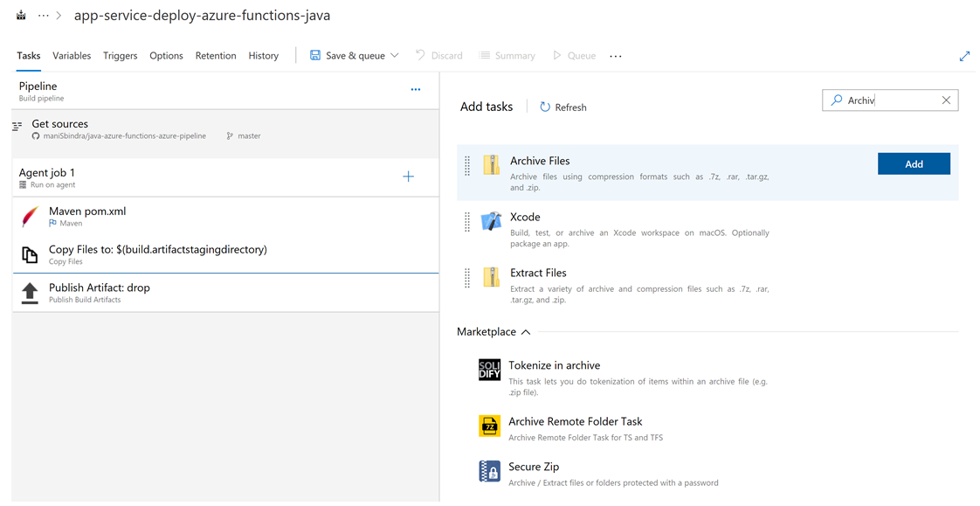Select the Xcode task result
The width and height of the screenshot is (980, 506).
pyautogui.click(x=707, y=229)
